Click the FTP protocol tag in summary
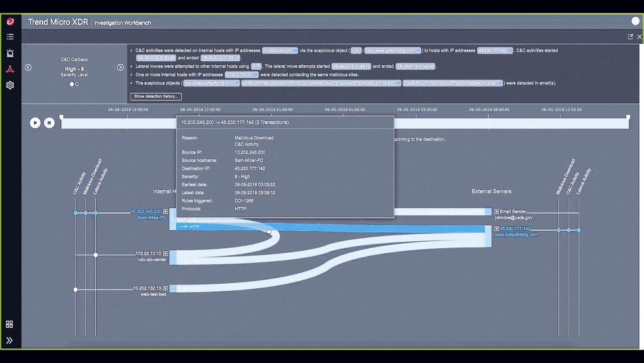This screenshot has height=363, width=644. click(x=256, y=66)
